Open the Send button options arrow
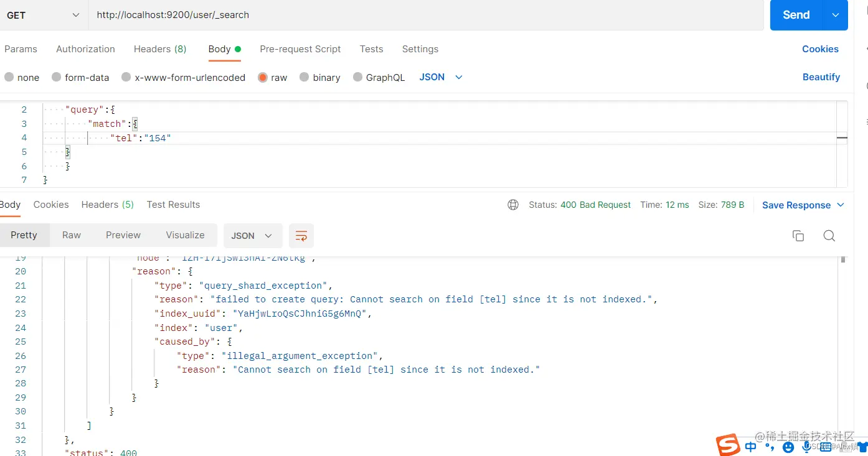The height and width of the screenshot is (456, 868). [836, 15]
